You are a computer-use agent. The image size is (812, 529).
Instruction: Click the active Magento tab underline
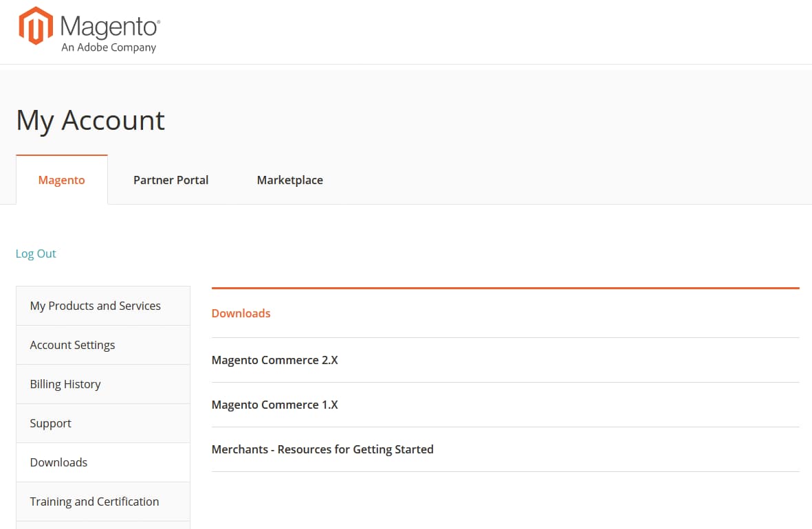coord(61,156)
